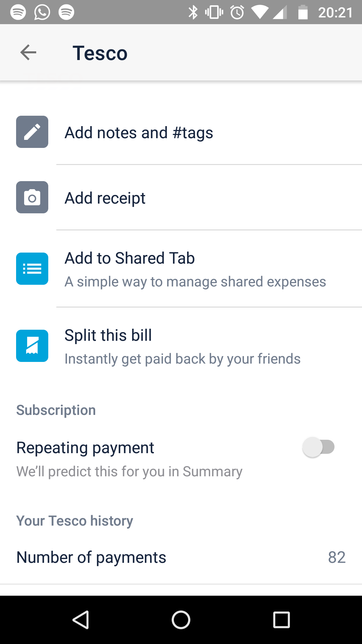The height and width of the screenshot is (644, 362).
Task: Select Add receipt option
Action: pyautogui.click(x=181, y=197)
